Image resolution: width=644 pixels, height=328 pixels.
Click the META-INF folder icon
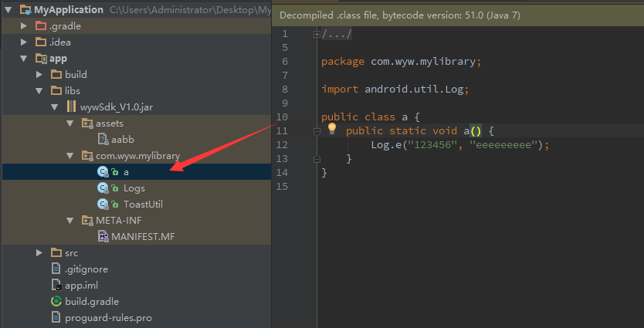coord(87,221)
